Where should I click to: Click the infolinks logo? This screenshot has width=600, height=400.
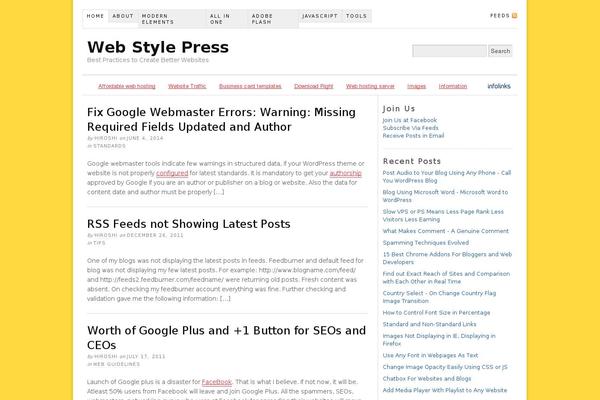click(499, 86)
